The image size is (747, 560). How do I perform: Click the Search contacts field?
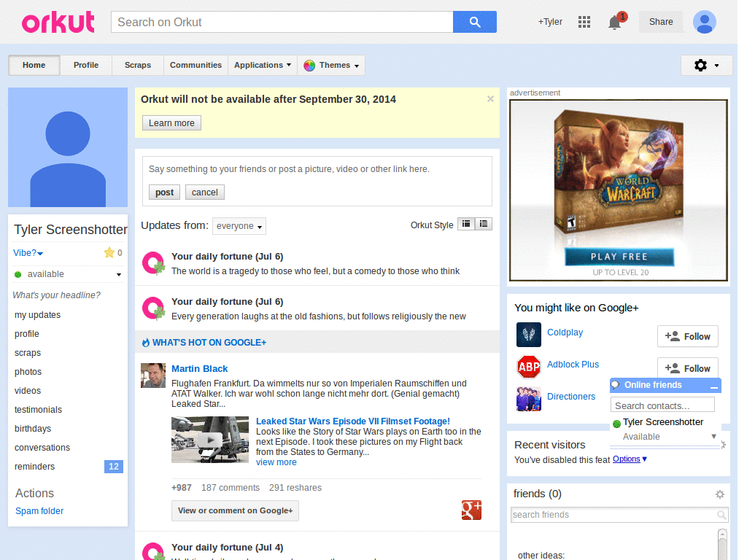coord(662,405)
